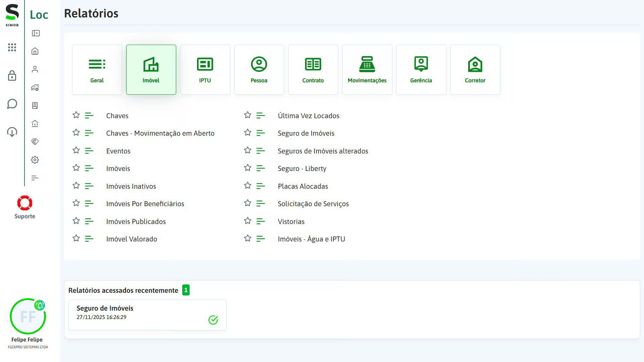
Task: Click the add-property house icon
Action: (35, 88)
